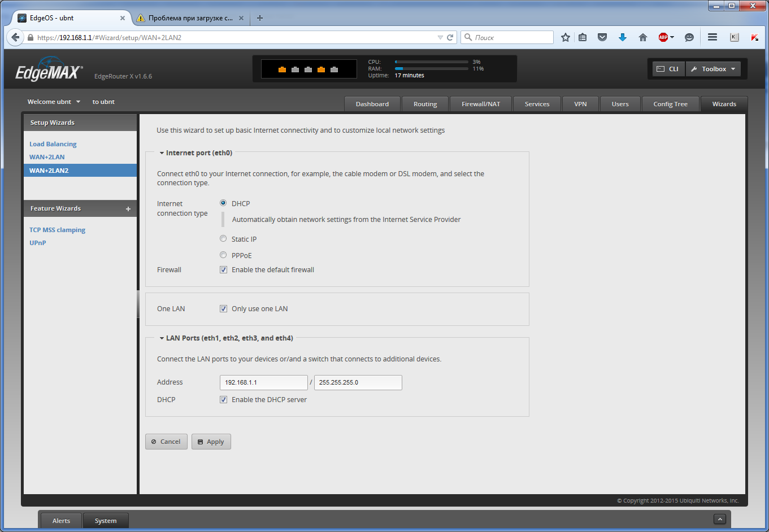Switch to the Firewall/NAT tab
Screen dimensions: 769x532
(x=480, y=104)
